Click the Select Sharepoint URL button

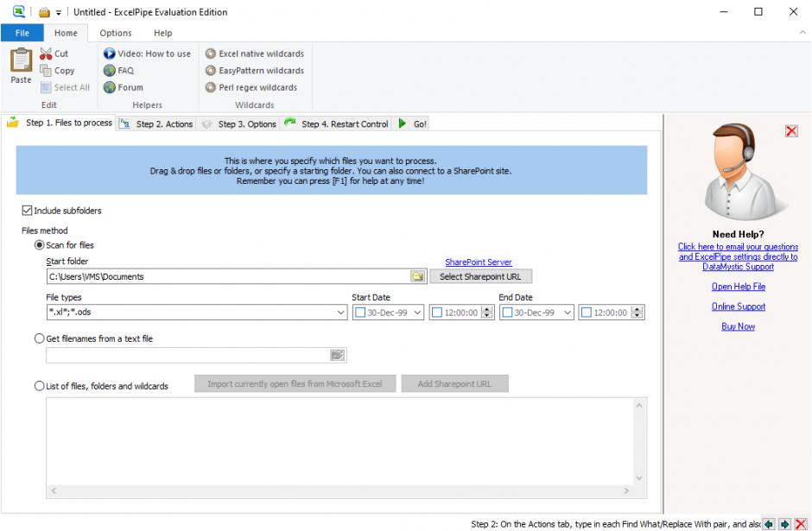click(480, 276)
